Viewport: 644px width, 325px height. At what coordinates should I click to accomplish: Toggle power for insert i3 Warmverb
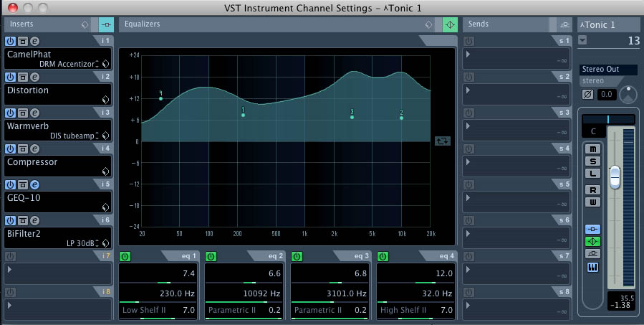[x=10, y=113]
